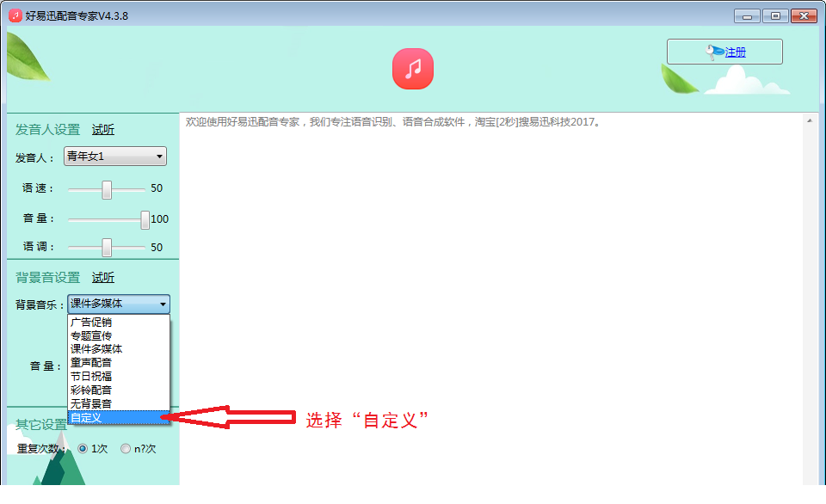Minimize the 好易迅配音专家 window
This screenshot has width=826, height=504.
747,16
